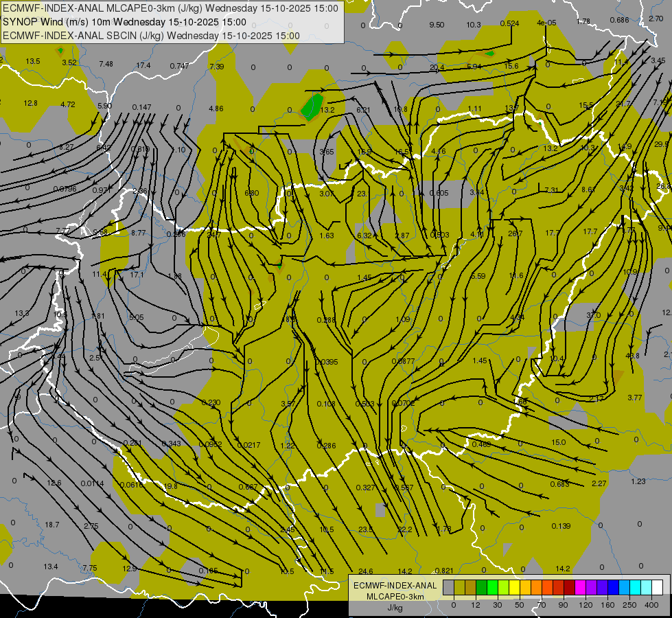The width and height of the screenshot is (672, 618).
Task: Click the map value 0.0395
Action: point(327,362)
